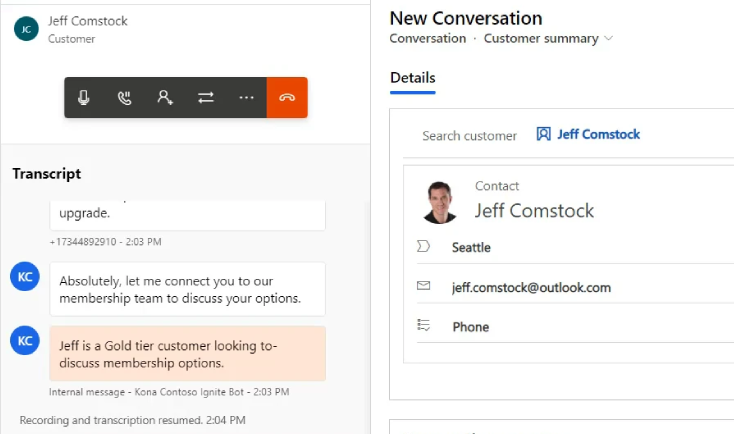Viewport: 734px width, 434px height.
Task: Open Jeff Comstock's contact photo
Action: click(x=440, y=202)
